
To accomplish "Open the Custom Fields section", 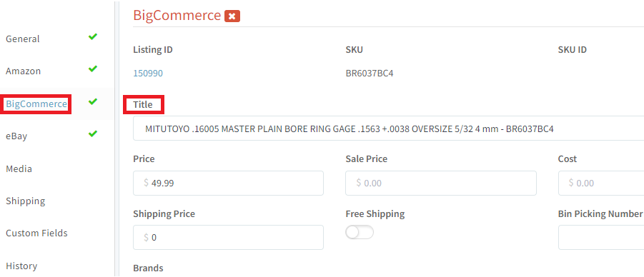I will [36, 233].
